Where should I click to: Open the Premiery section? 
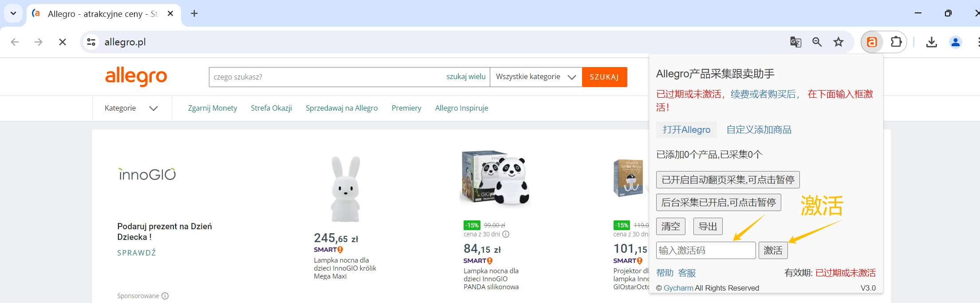(x=406, y=108)
